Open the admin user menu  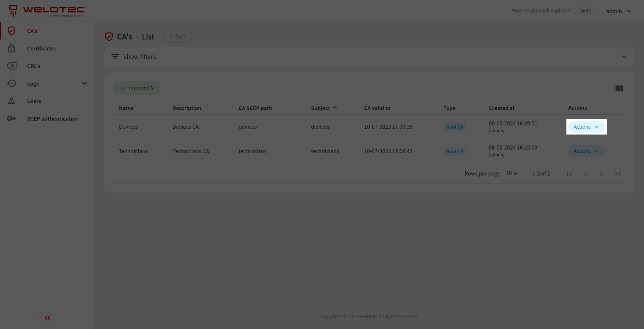click(618, 11)
